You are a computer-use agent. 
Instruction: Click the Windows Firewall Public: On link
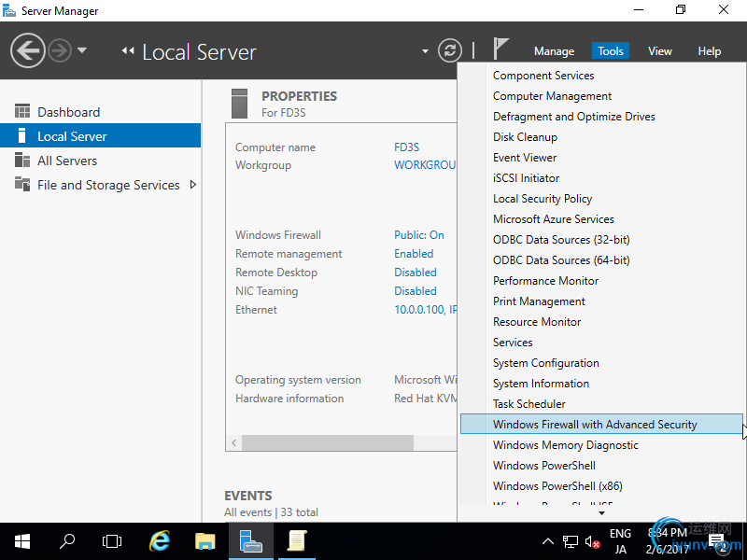coord(418,235)
